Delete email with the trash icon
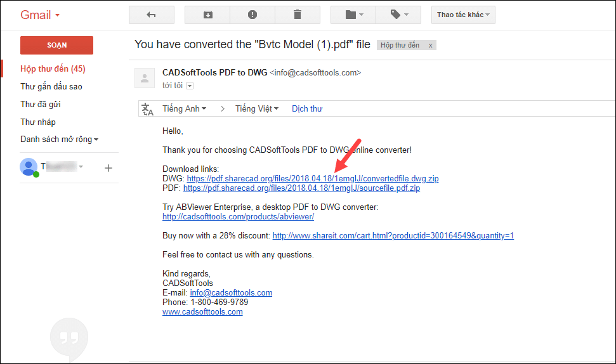 (x=298, y=15)
